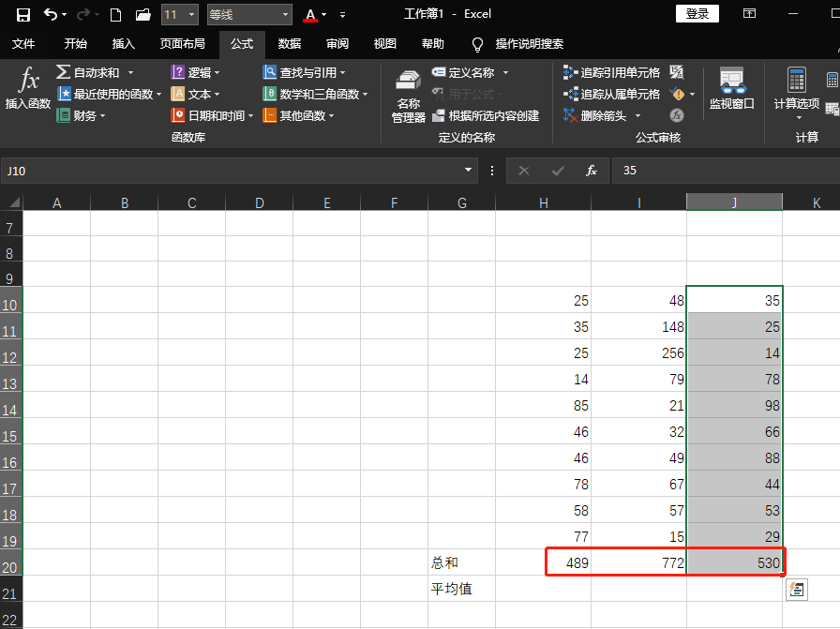Select the column J header
The width and height of the screenshot is (840, 629).
[734, 201]
